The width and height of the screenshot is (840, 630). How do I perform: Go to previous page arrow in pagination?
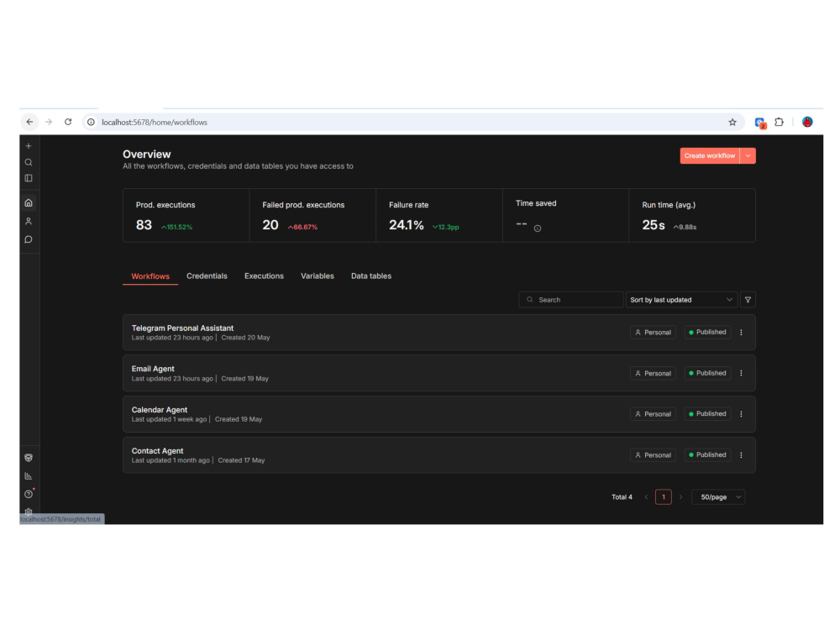646,497
